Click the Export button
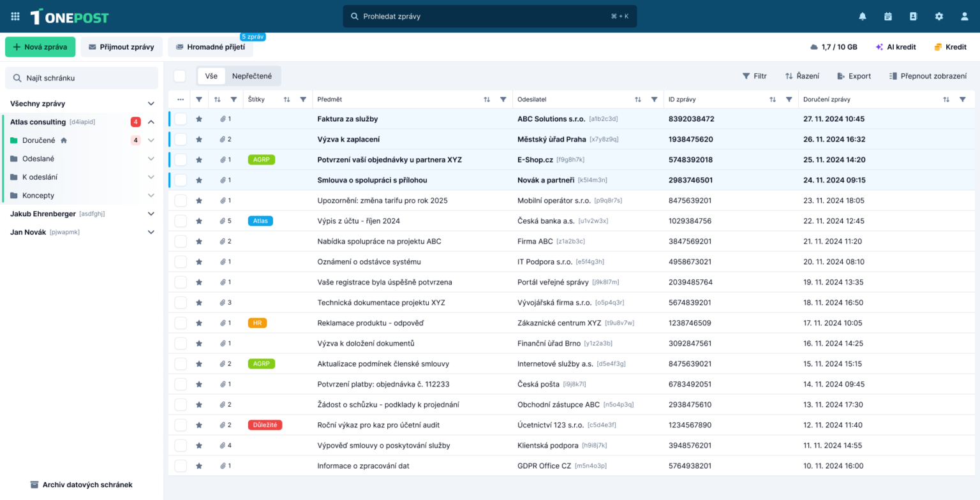 [x=854, y=76]
